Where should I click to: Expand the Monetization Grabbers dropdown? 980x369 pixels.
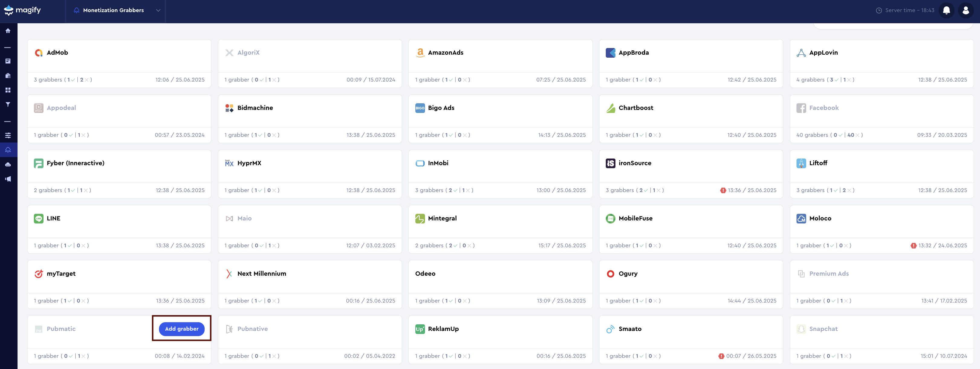[113, 10]
